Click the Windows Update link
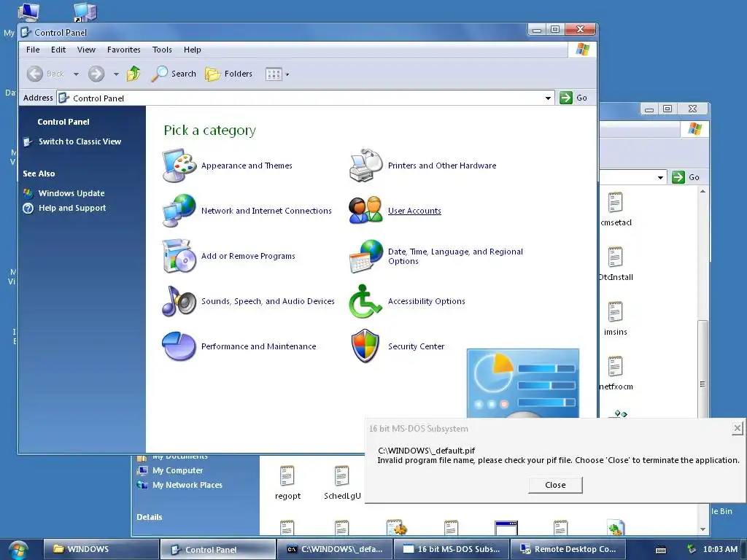The height and width of the screenshot is (560, 747). [71, 193]
